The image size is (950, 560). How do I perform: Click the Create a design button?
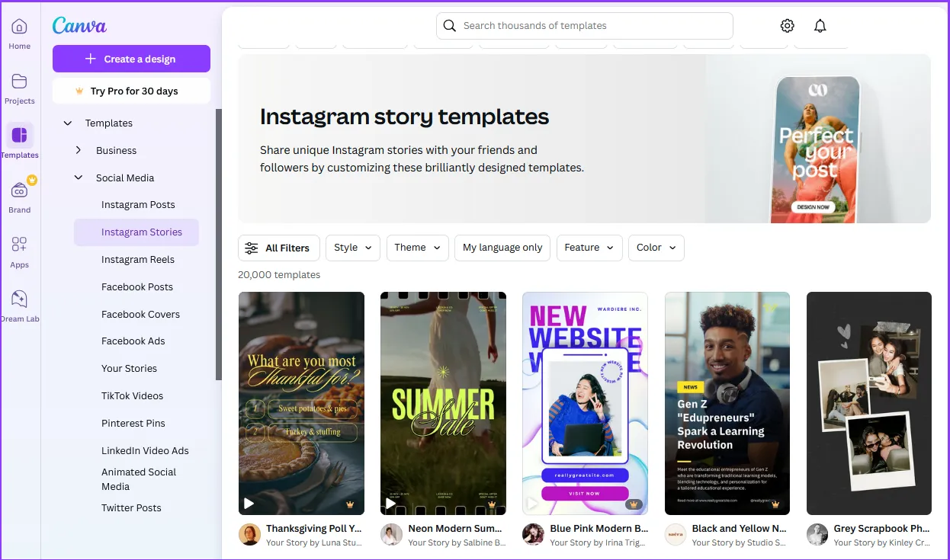coord(131,59)
